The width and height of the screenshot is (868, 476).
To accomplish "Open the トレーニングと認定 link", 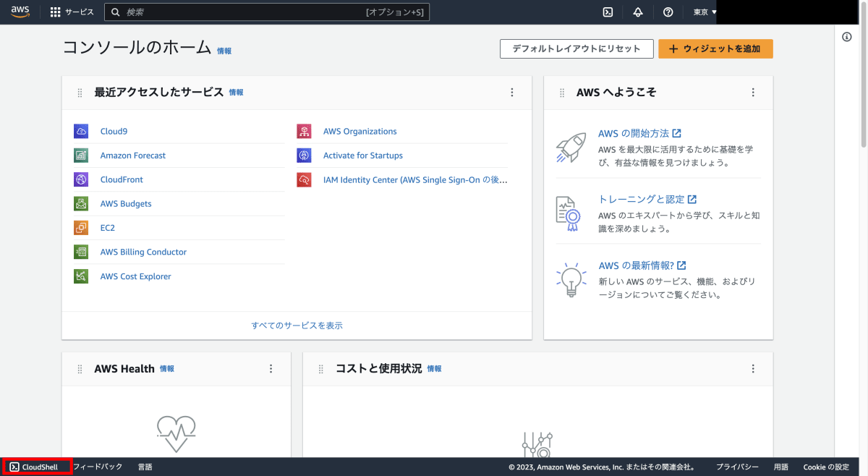I will [647, 199].
